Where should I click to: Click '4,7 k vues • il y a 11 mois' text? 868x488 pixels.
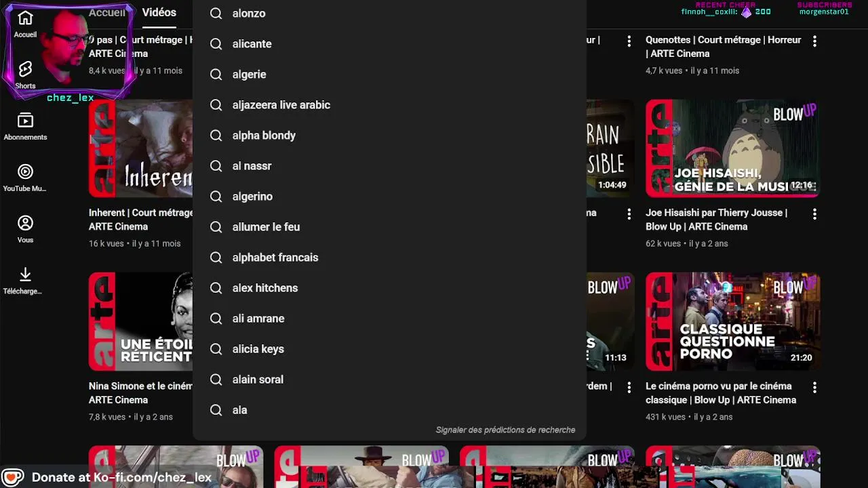point(692,71)
